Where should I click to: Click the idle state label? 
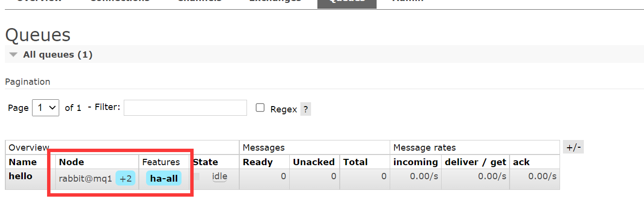tap(219, 176)
